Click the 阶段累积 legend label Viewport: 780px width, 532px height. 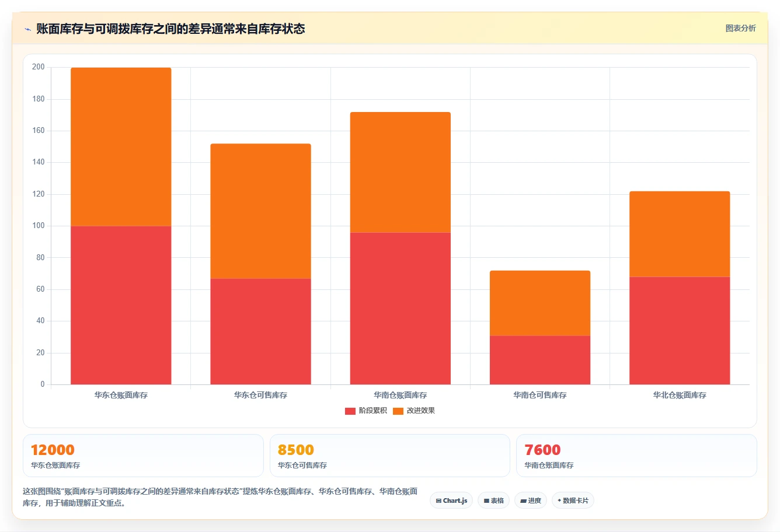(373, 411)
